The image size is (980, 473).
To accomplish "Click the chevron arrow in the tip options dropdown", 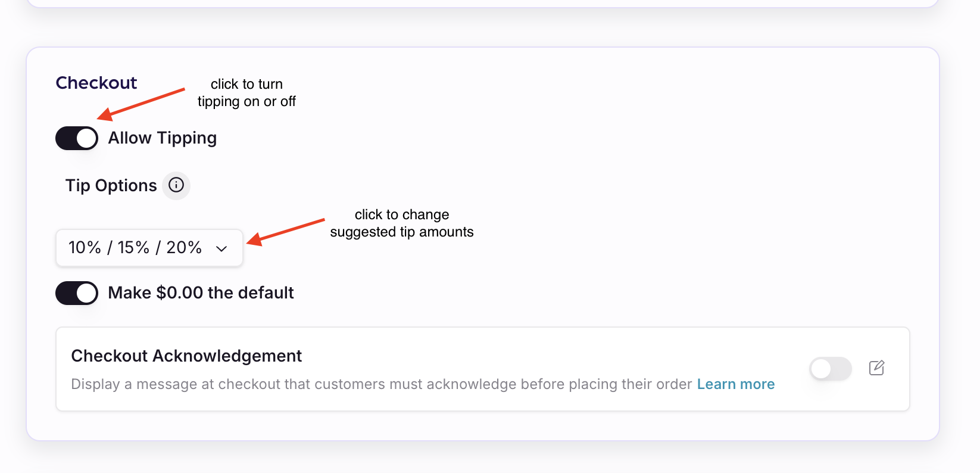I will (x=221, y=248).
